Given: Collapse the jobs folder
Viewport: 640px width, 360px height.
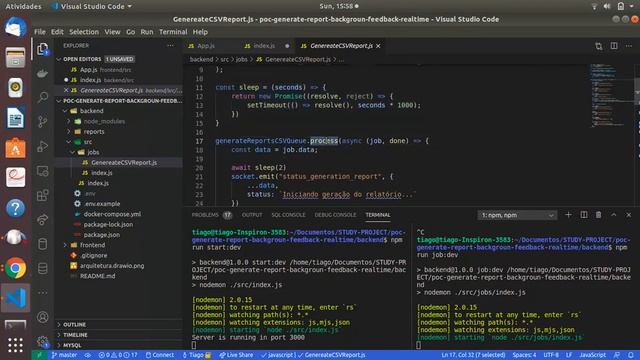Looking at the screenshot, I should click(73, 152).
